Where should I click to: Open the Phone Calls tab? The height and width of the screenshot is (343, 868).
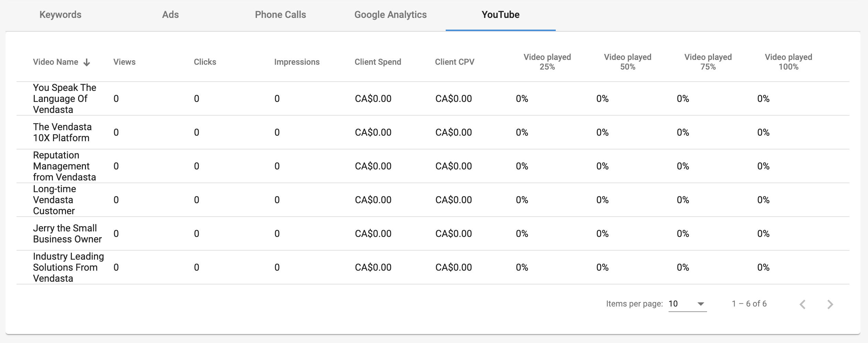(x=280, y=14)
